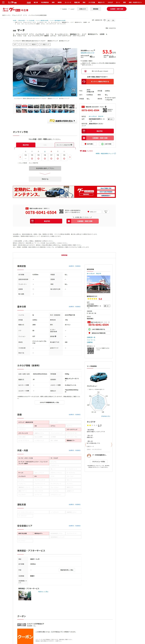This screenshot has width=145, height=644.
Task: Open MAPを開く pin button
Action: tap(89, 144)
